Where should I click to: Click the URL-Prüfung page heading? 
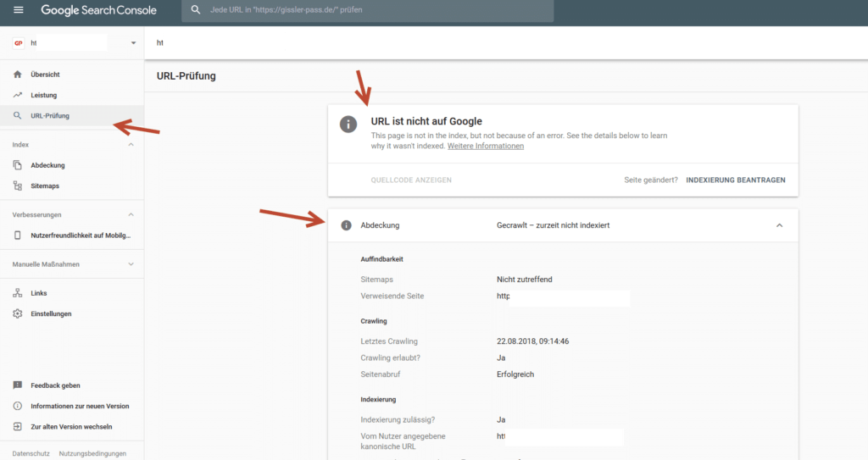coord(186,76)
